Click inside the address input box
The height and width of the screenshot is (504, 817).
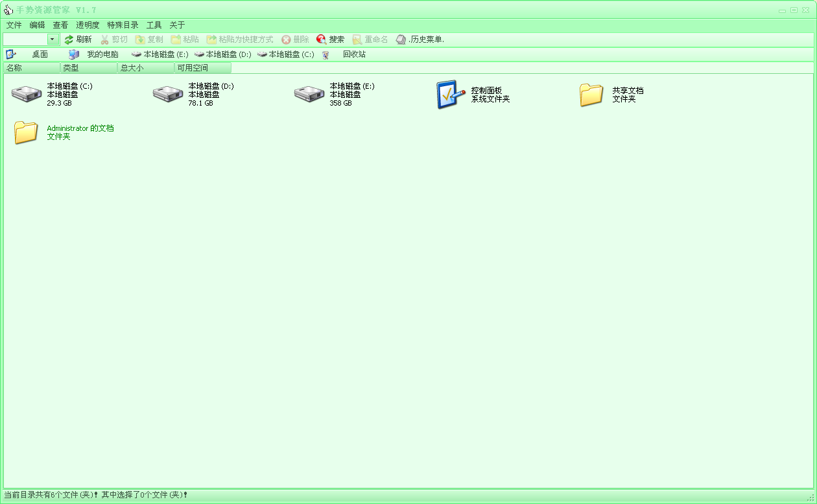click(25, 40)
